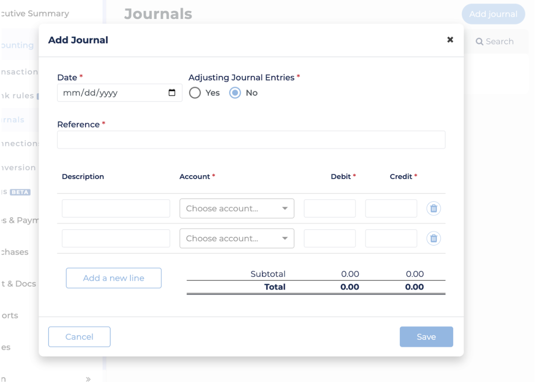Click the first row Debit field

pos(330,208)
